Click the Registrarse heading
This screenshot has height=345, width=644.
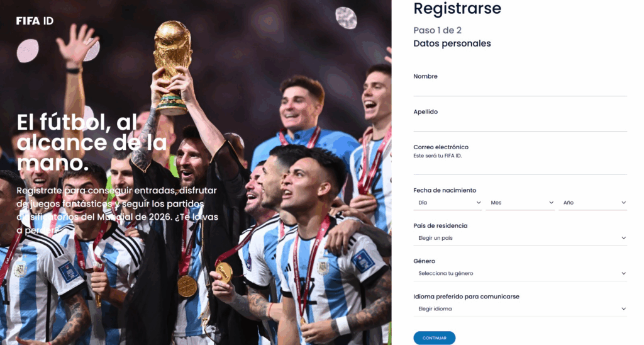(457, 9)
